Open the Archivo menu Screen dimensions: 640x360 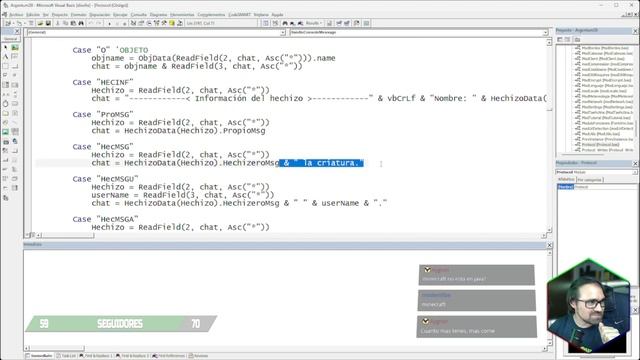point(16,15)
